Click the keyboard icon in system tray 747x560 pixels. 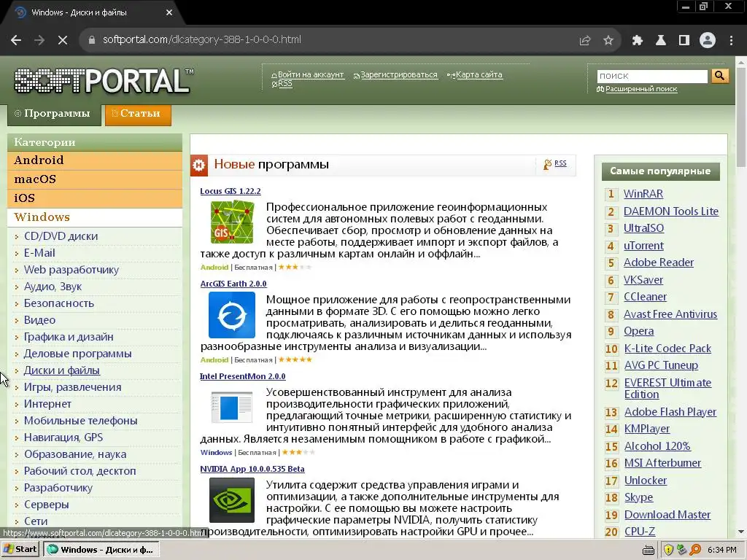click(x=649, y=551)
